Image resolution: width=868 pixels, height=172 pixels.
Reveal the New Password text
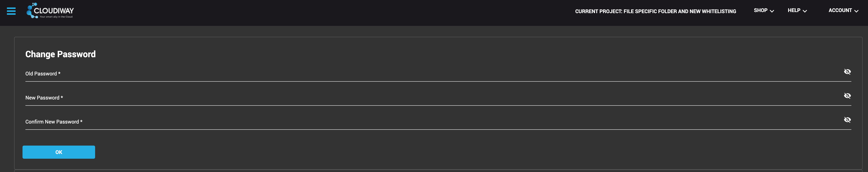click(847, 96)
